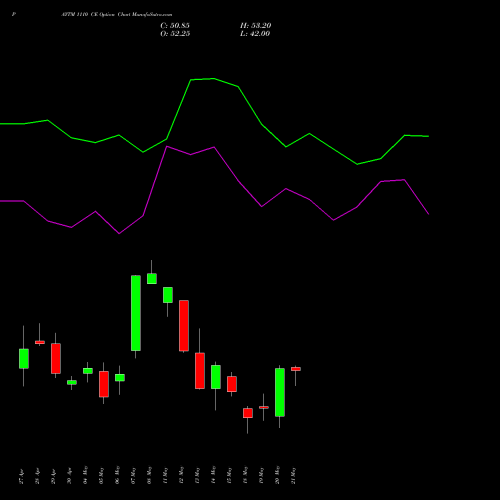The width and height of the screenshot is (500, 500).
Task: Click the 29 Apr date label
Action: (54, 477)
